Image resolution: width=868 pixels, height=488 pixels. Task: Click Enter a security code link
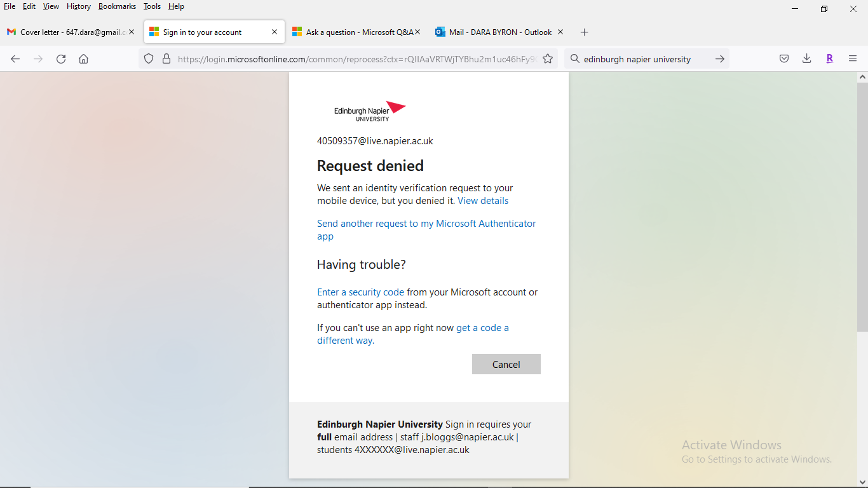(x=360, y=292)
